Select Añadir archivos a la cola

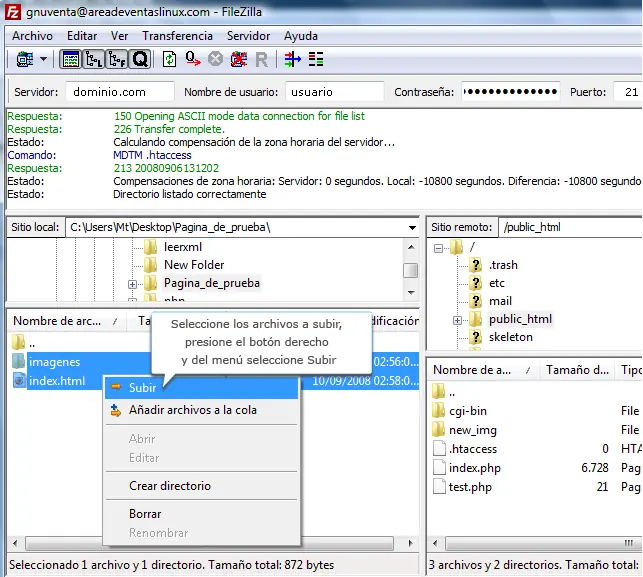[x=192, y=410]
